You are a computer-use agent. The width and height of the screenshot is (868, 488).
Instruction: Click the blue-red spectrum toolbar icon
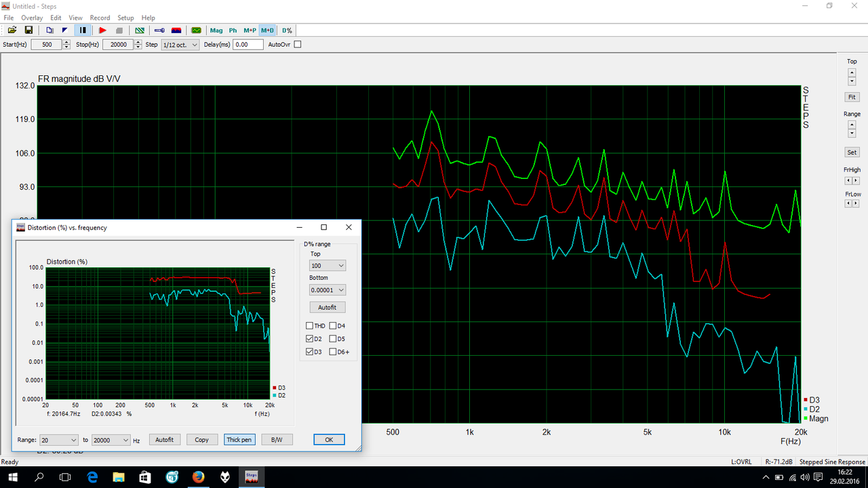click(176, 30)
